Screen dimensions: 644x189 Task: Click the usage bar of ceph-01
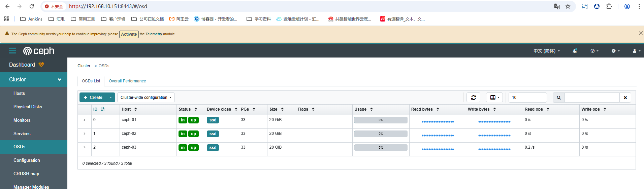pyautogui.click(x=381, y=120)
